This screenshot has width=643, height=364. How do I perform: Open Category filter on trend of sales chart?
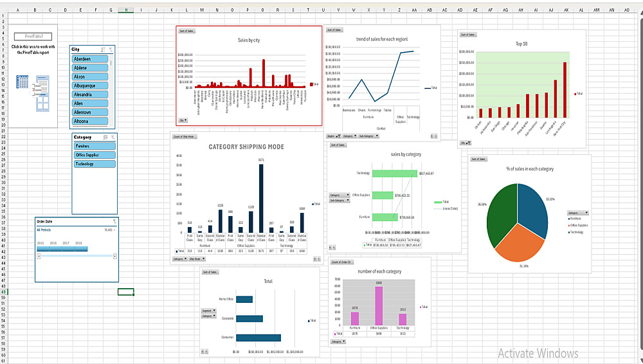point(350,136)
